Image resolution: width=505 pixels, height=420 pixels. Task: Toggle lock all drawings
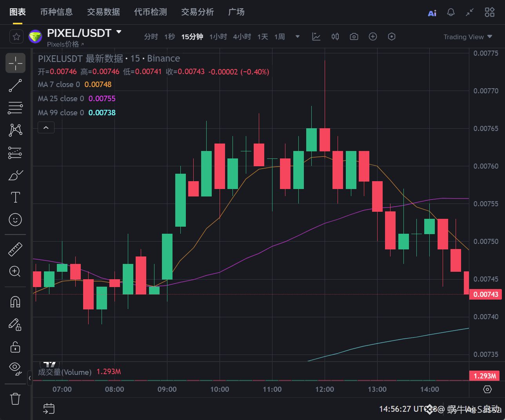click(15, 347)
